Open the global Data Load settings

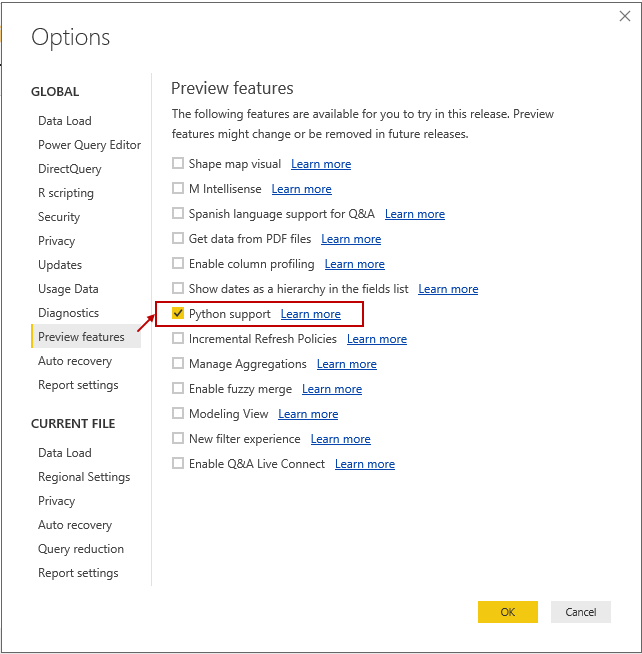pos(65,121)
